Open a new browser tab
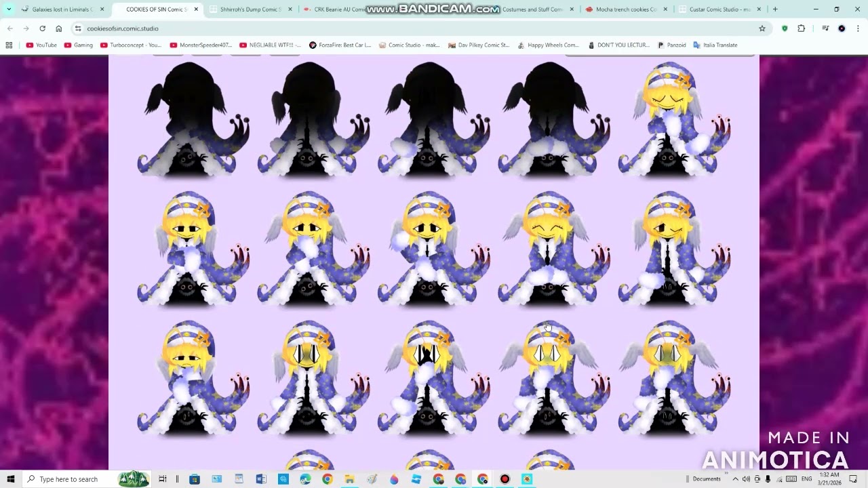Screen dimensions: 868x488 click(x=775, y=9)
